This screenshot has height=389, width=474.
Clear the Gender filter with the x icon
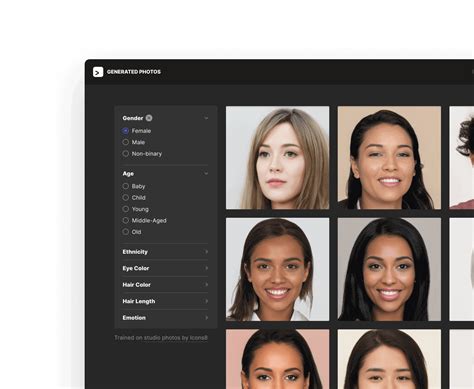pos(149,118)
